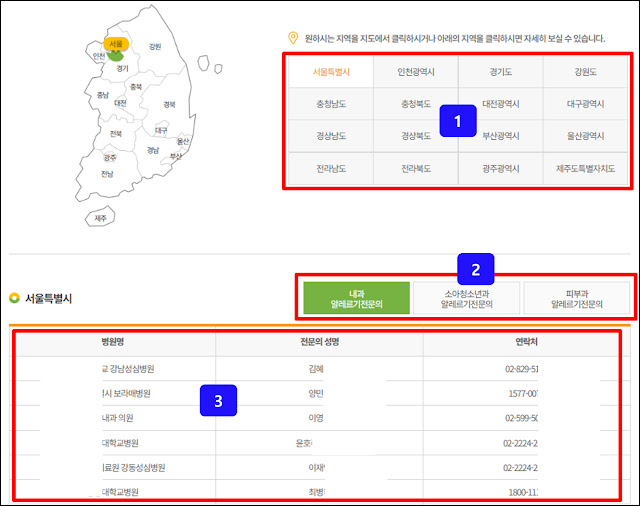
Task: Open 충청북도 region list
Action: click(x=416, y=104)
